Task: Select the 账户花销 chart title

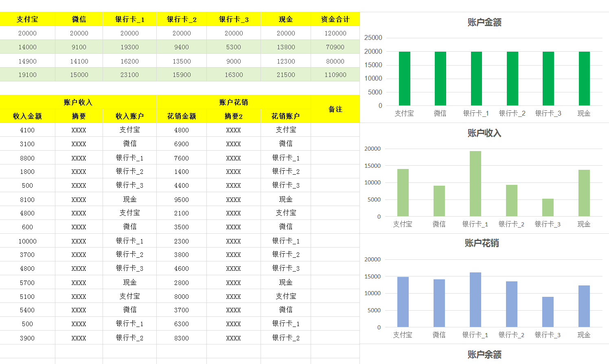Action: click(x=482, y=243)
